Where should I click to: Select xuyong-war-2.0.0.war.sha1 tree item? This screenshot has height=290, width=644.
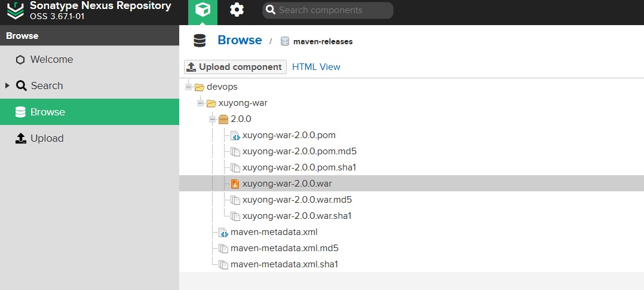297,216
